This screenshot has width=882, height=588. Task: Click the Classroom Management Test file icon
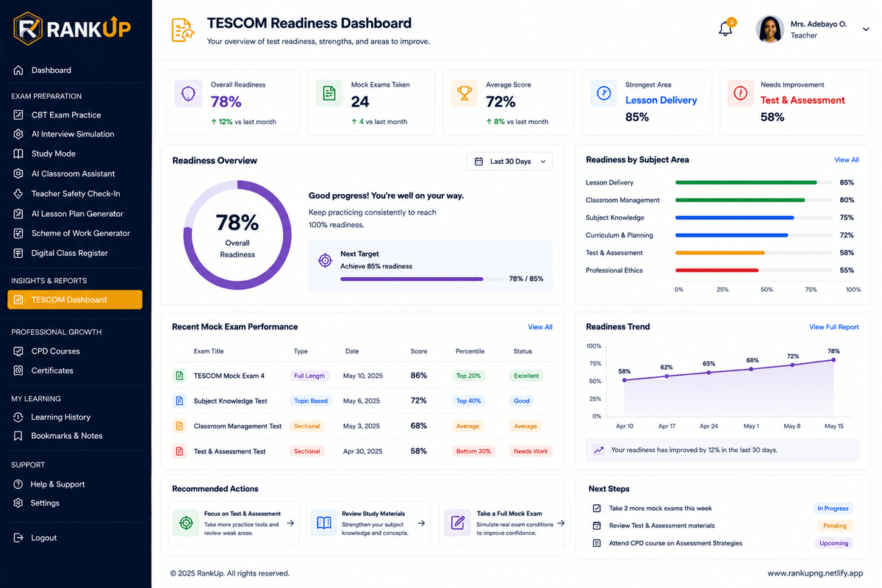179,426
